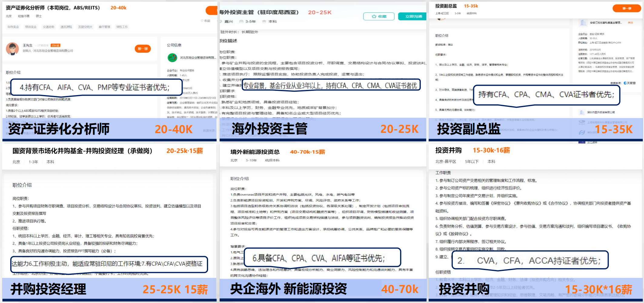Click the 聊一聊 button on the 投资副总监 header

point(626,8)
